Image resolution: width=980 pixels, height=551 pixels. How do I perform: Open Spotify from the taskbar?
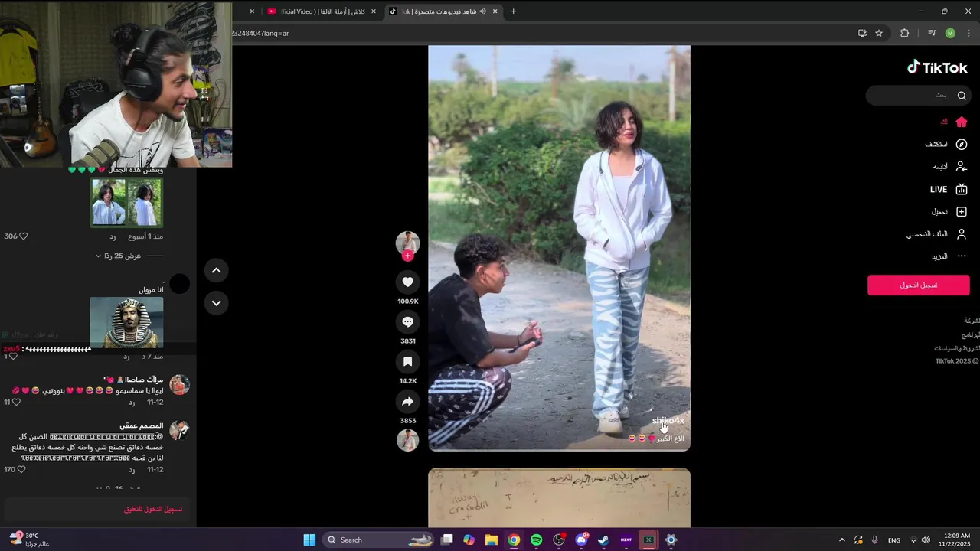536,540
